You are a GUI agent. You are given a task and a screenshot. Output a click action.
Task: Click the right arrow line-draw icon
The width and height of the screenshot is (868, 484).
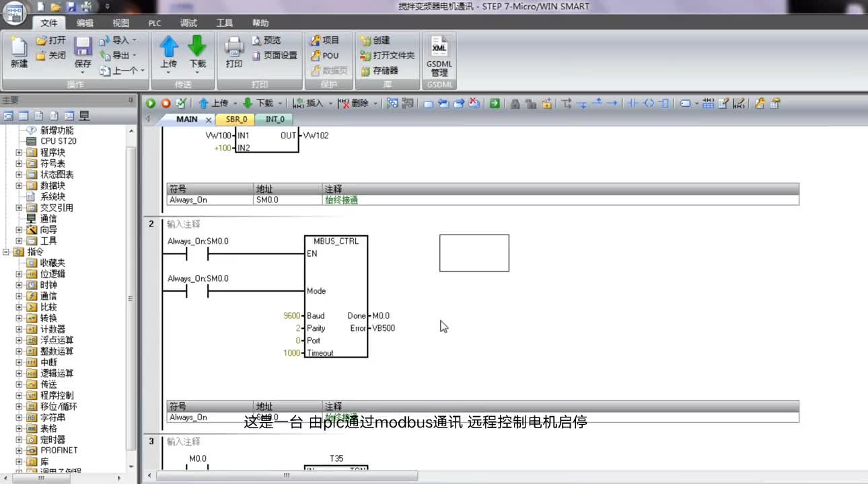[612, 104]
